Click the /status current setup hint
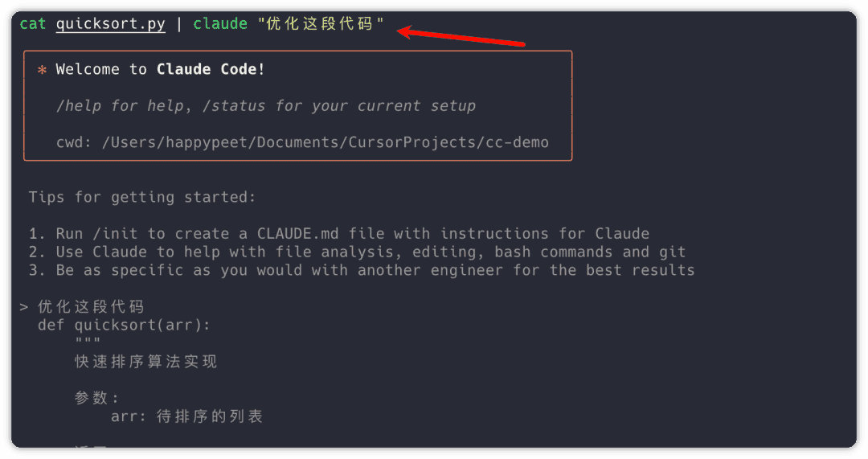868x459 pixels. (344, 106)
